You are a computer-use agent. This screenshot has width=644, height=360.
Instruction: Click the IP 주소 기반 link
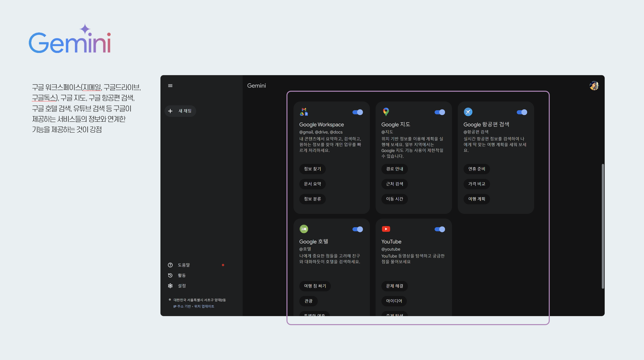coord(182,306)
